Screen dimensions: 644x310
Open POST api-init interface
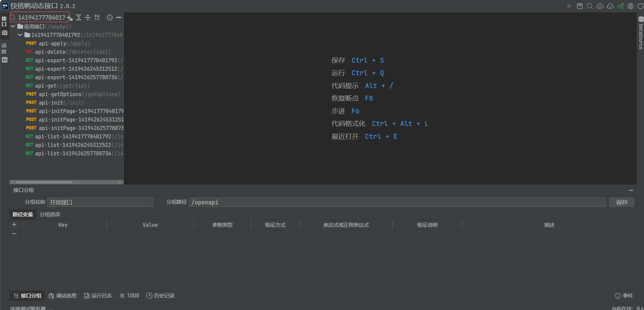(67, 103)
